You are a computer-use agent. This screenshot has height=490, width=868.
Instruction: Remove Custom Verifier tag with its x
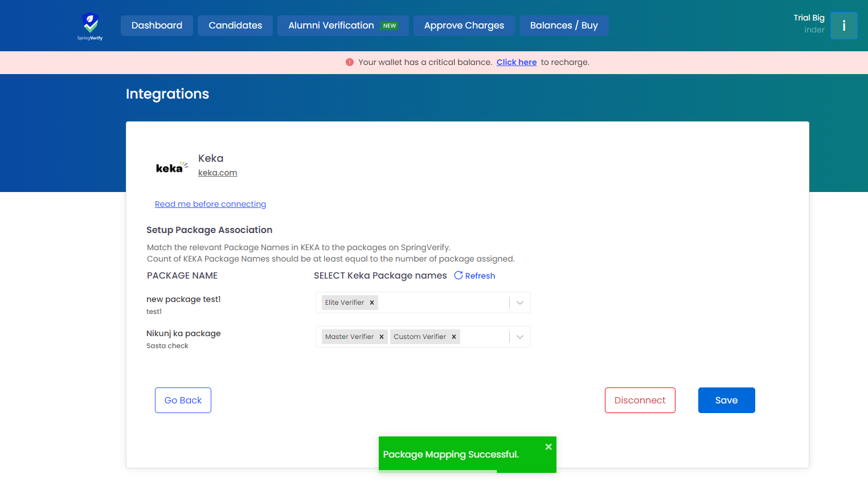pos(454,337)
